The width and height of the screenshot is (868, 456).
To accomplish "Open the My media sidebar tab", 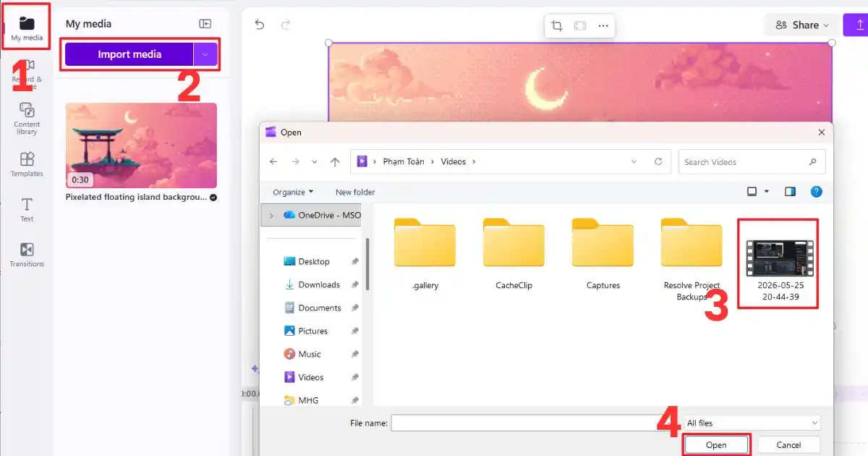I will [27, 28].
